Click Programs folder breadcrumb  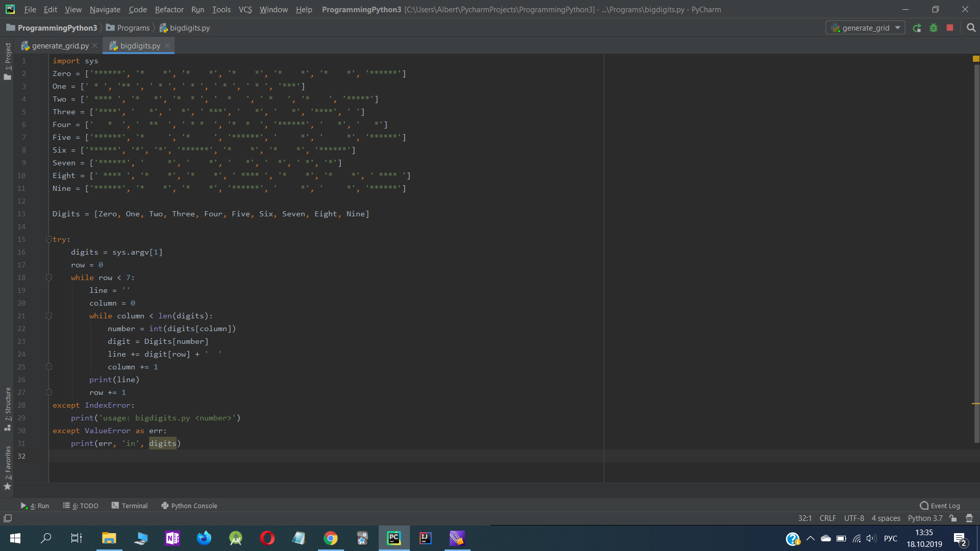tap(128, 28)
